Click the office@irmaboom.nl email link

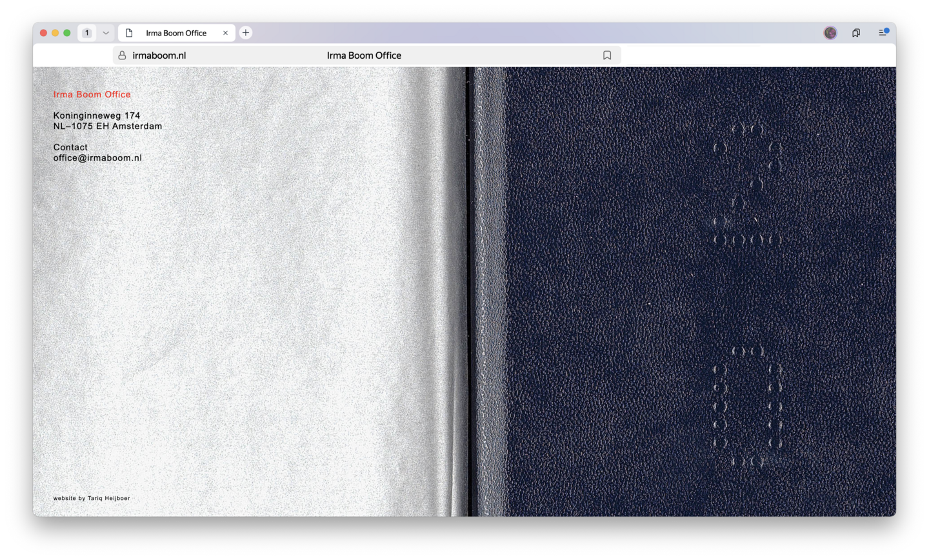pyautogui.click(x=97, y=158)
